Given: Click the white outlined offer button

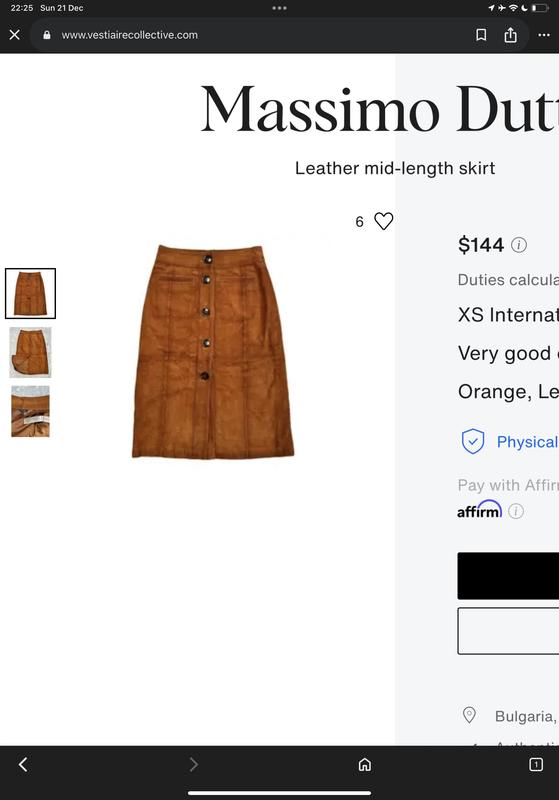Looking at the screenshot, I should pyautogui.click(x=508, y=631).
